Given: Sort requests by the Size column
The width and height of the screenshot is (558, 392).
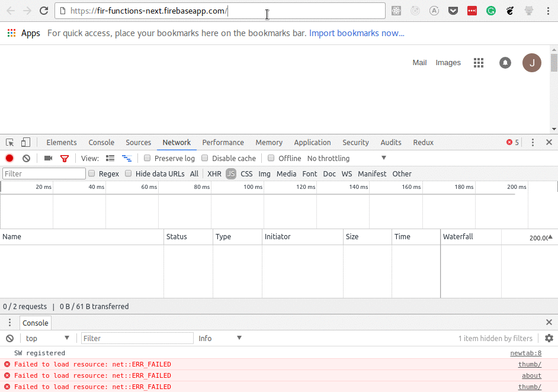Looking at the screenshot, I should pyautogui.click(x=368, y=236).
